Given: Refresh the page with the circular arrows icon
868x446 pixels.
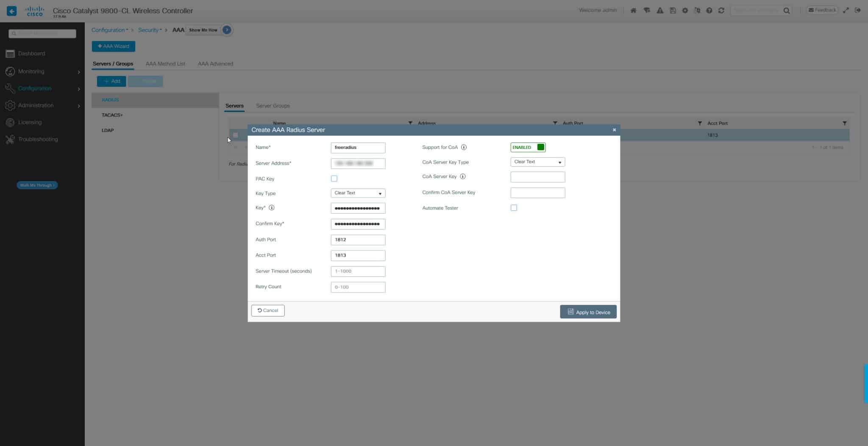Looking at the screenshot, I should [721, 11].
